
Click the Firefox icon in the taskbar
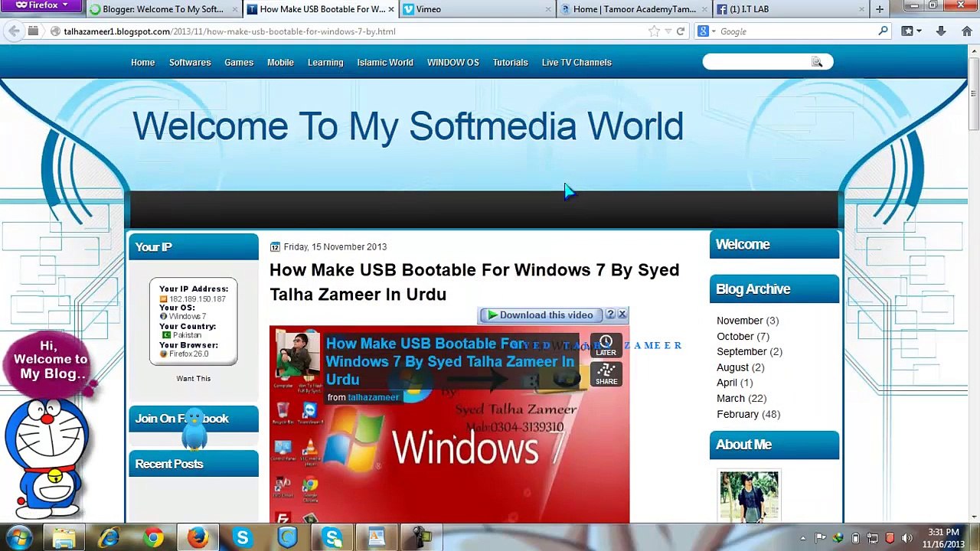tap(198, 538)
